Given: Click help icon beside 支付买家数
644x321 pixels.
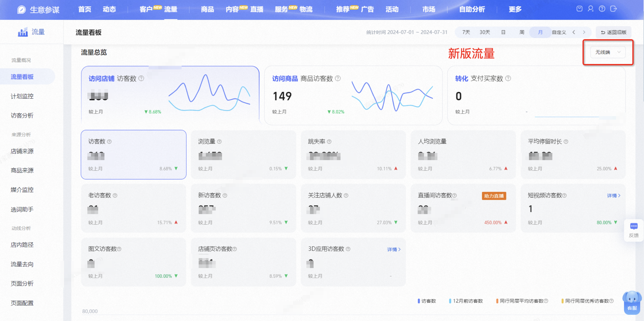Looking at the screenshot, I should click(508, 79).
